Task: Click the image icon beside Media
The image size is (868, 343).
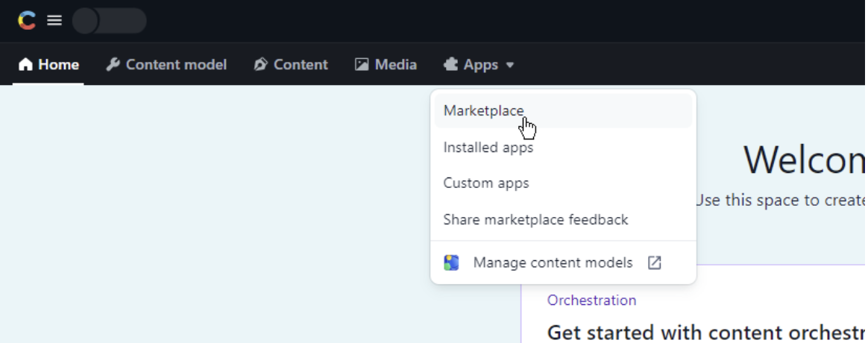Action: [362, 65]
